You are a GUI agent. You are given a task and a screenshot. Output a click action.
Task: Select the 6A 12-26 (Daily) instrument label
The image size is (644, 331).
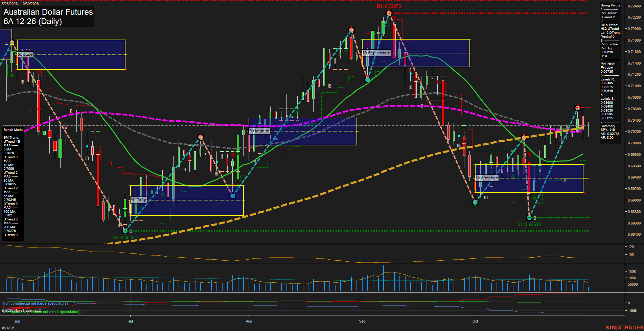click(x=33, y=22)
